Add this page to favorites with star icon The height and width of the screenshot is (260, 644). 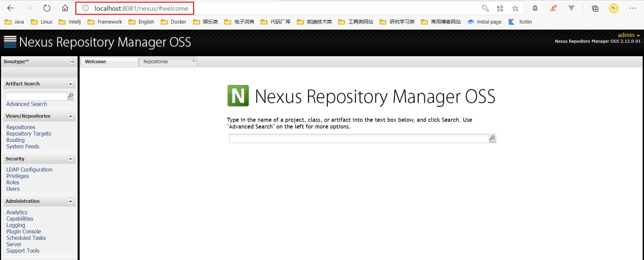[x=515, y=8]
